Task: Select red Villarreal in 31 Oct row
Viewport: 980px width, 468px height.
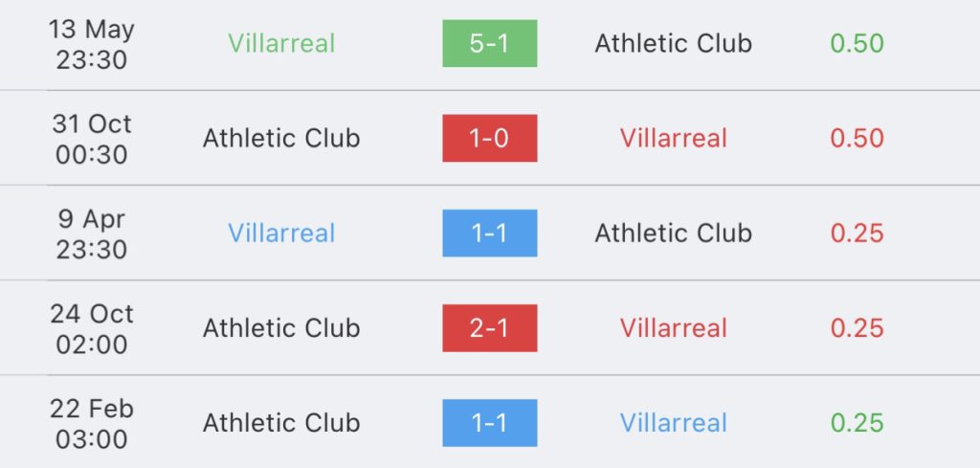Action: 673,138
